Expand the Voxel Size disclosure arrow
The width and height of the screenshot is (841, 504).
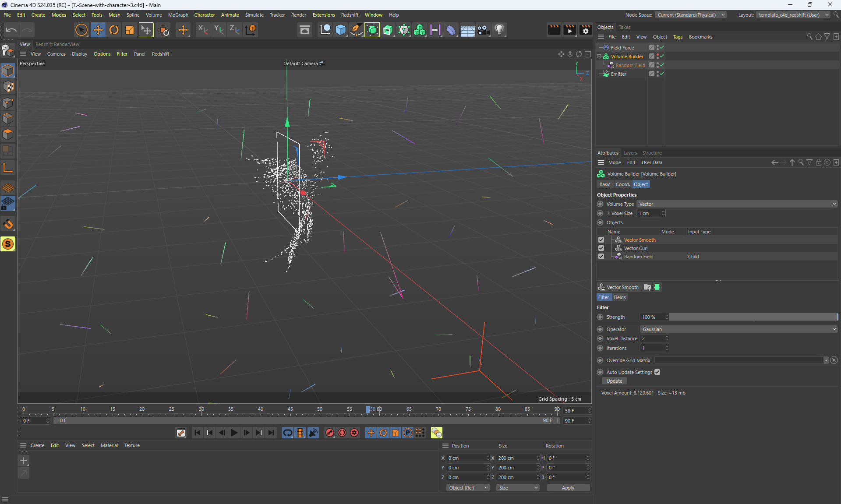click(x=608, y=213)
